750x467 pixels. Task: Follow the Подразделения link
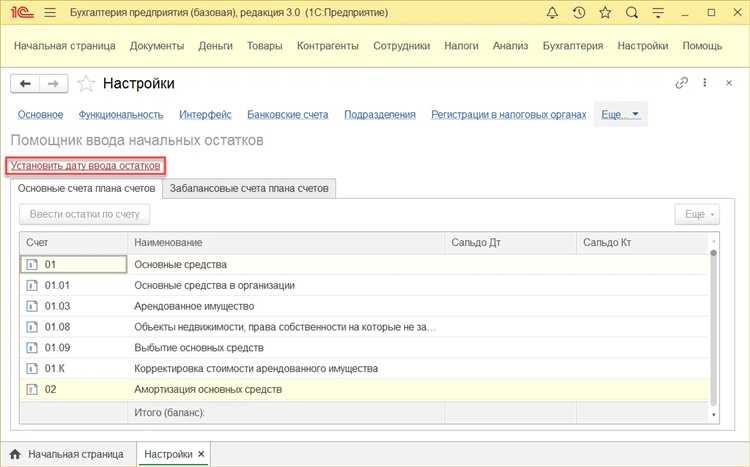380,115
